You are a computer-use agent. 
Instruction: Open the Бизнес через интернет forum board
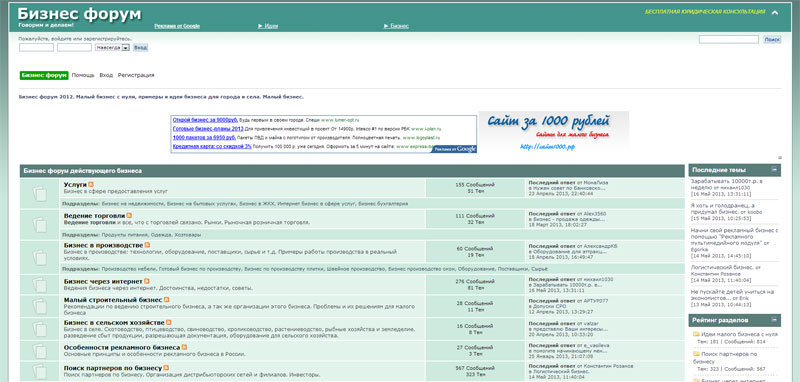pyautogui.click(x=103, y=281)
